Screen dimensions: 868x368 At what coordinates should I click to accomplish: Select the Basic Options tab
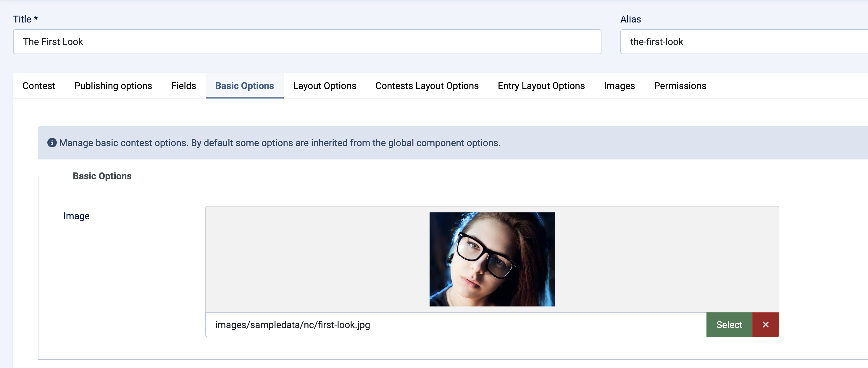[x=244, y=86]
